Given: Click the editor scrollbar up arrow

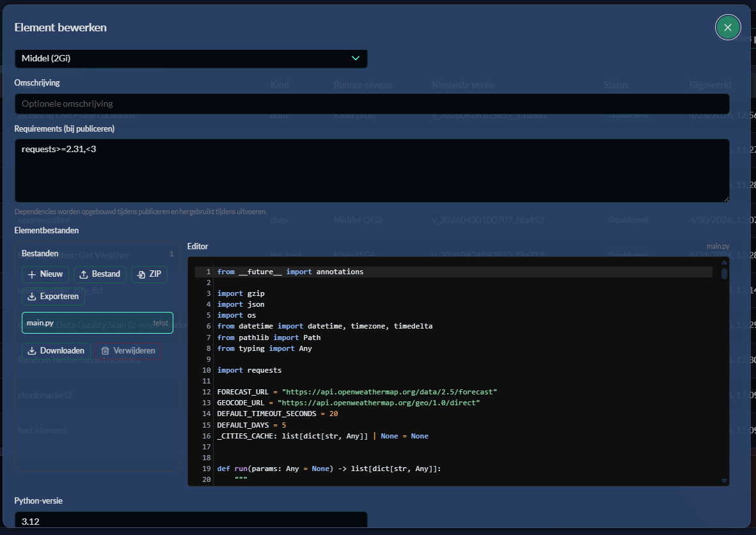Looking at the screenshot, I should [724, 263].
